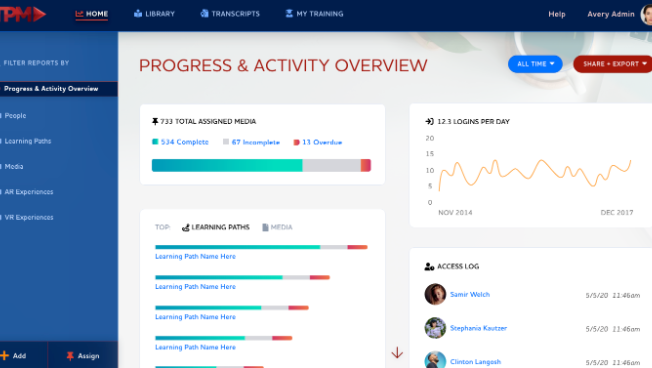Open the All Time dropdown
This screenshot has width=652, height=368.
pyautogui.click(x=535, y=64)
